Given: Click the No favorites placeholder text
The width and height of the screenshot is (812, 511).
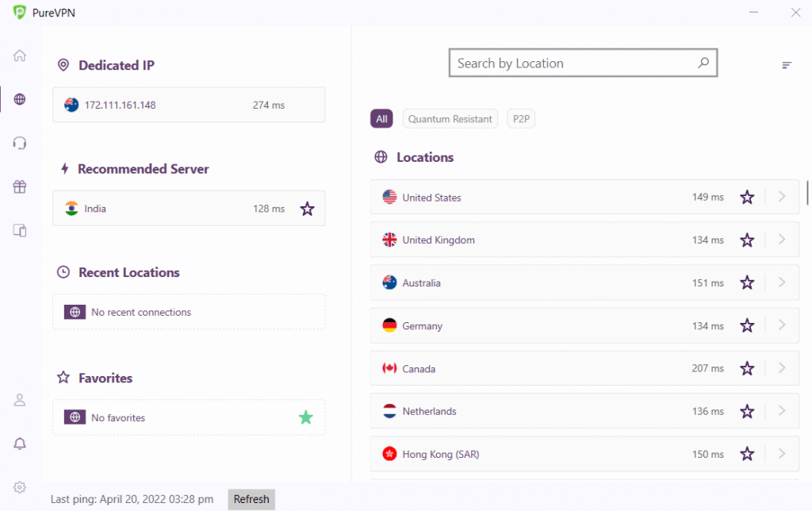Looking at the screenshot, I should (118, 417).
